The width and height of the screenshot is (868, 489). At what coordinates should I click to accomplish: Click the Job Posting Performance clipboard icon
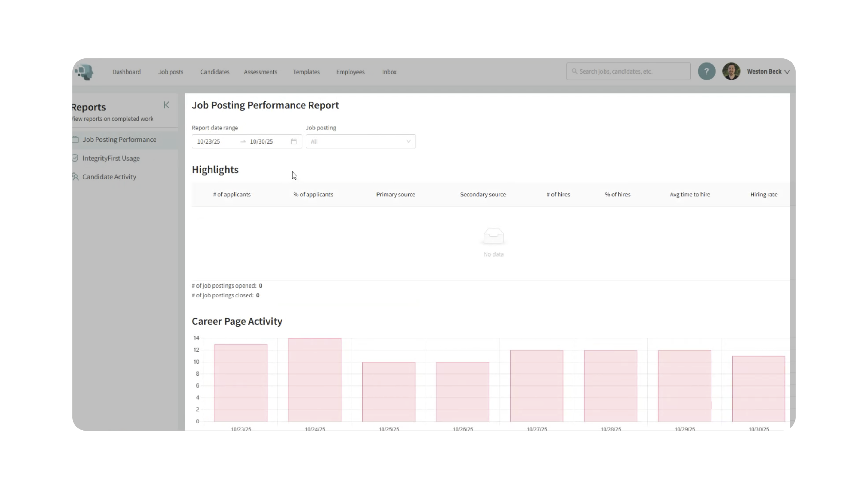(x=76, y=140)
